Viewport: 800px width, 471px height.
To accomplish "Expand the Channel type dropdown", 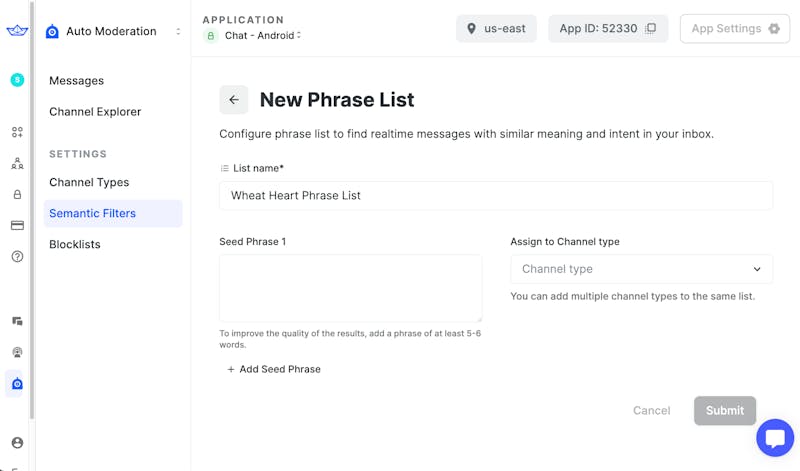I will 641,269.
